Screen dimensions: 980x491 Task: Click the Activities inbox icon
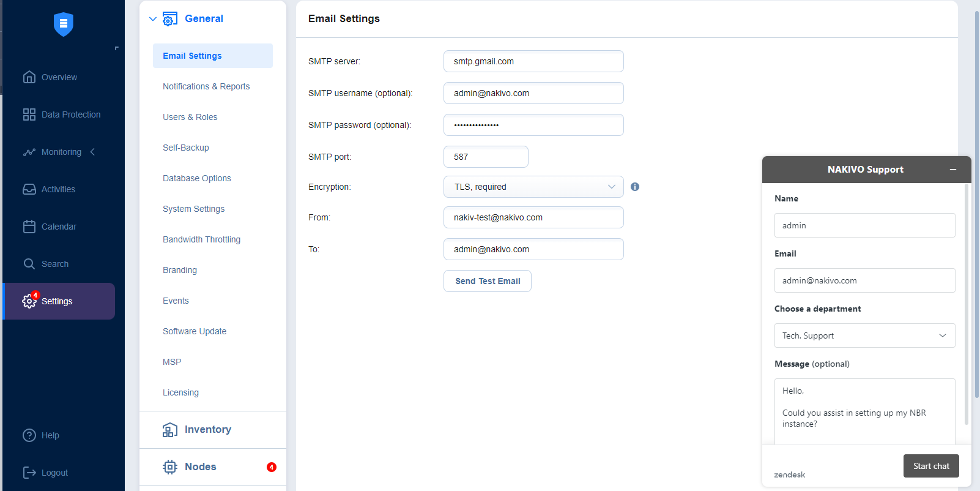(29, 189)
